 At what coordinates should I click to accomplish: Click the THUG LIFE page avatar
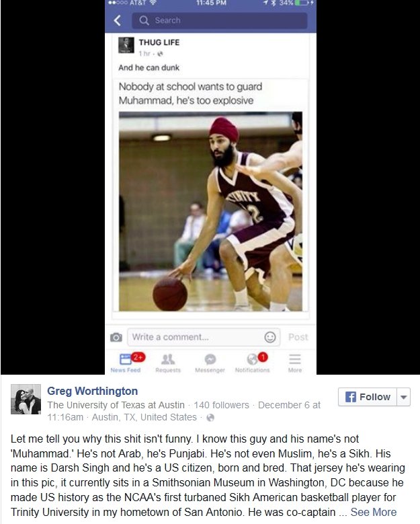(126, 45)
